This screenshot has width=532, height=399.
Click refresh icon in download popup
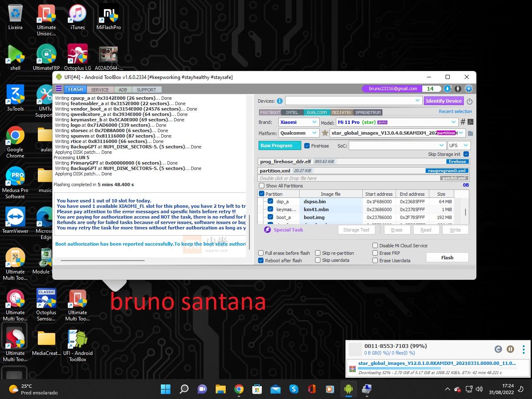pos(498,349)
